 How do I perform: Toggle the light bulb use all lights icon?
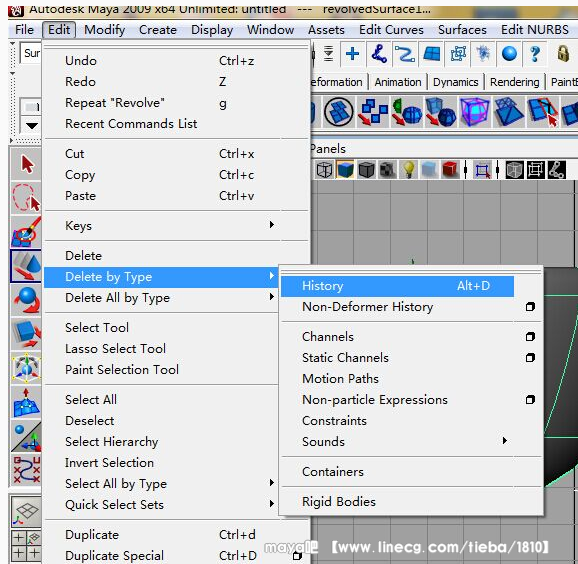(x=408, y=170)
